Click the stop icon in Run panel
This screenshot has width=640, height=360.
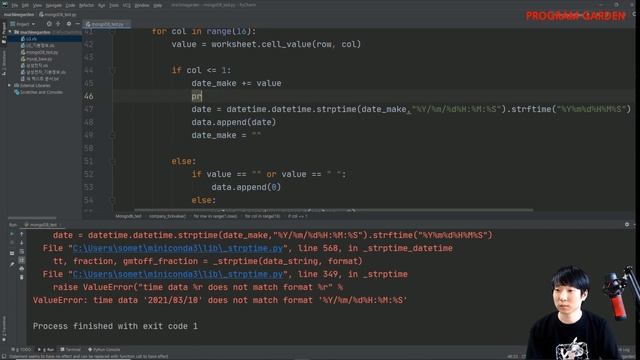[x=12, y=242]
